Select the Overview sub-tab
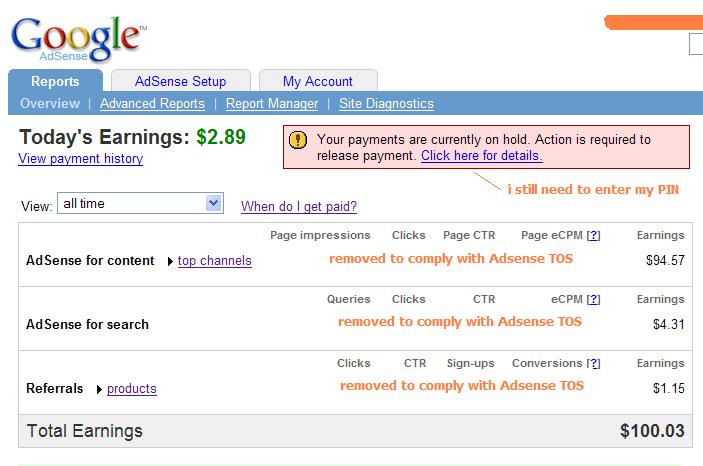 pyautogui.click(x=50, y=103)
